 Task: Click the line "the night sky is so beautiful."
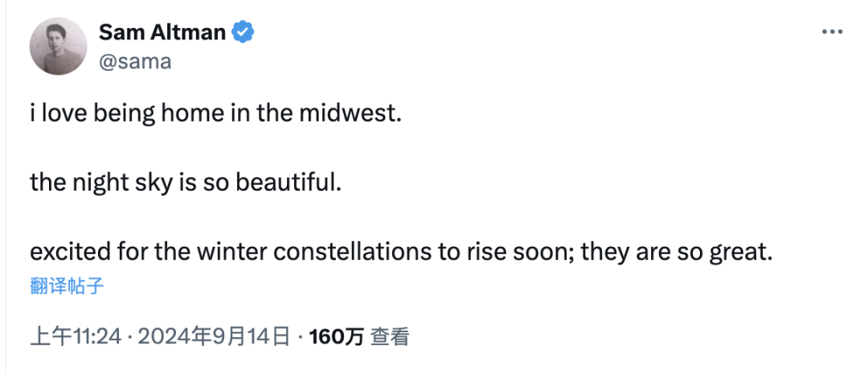pyautogui.click(x=186, y=183)
